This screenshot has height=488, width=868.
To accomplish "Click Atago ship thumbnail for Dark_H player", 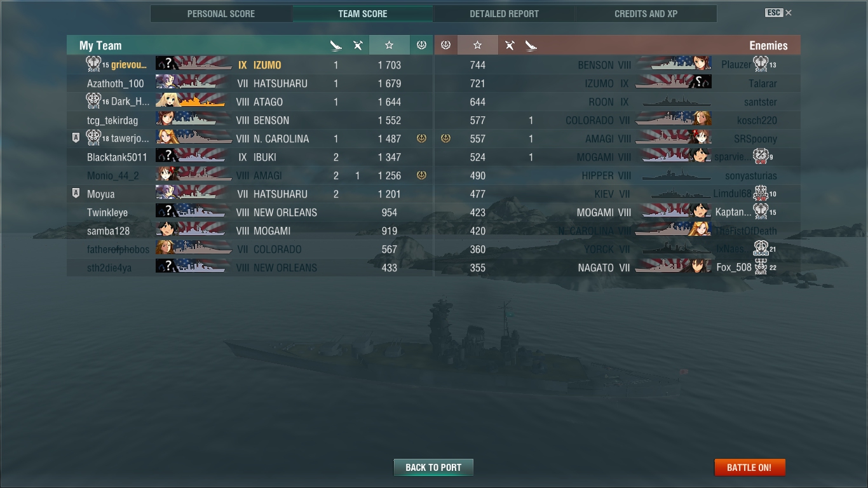I will [x=194, y=102].
